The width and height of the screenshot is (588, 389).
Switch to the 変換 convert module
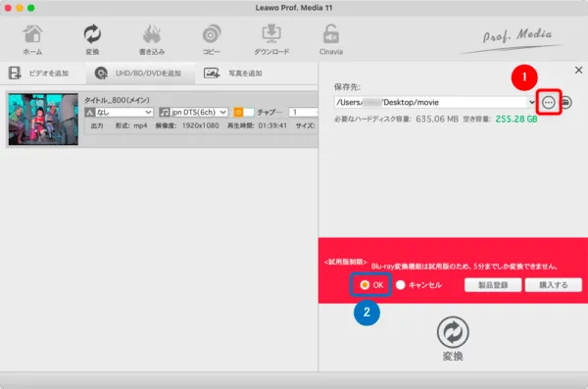(x=92, y=39)
